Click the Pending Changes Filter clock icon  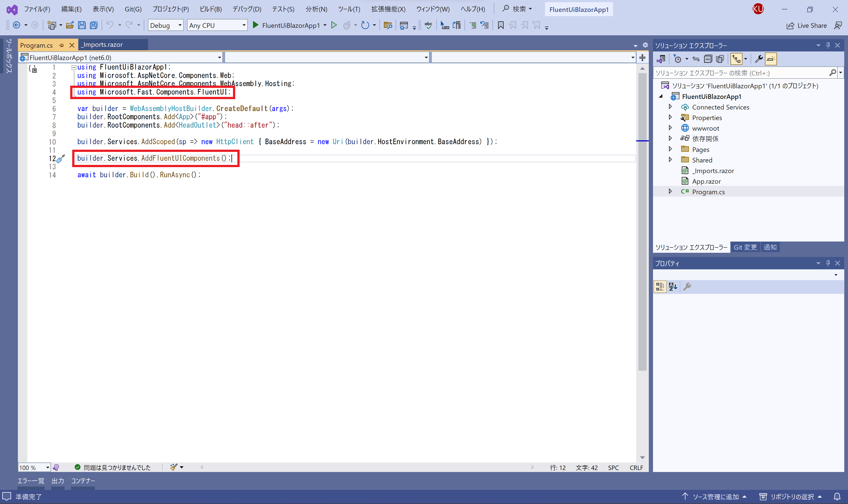click(678, 59)
